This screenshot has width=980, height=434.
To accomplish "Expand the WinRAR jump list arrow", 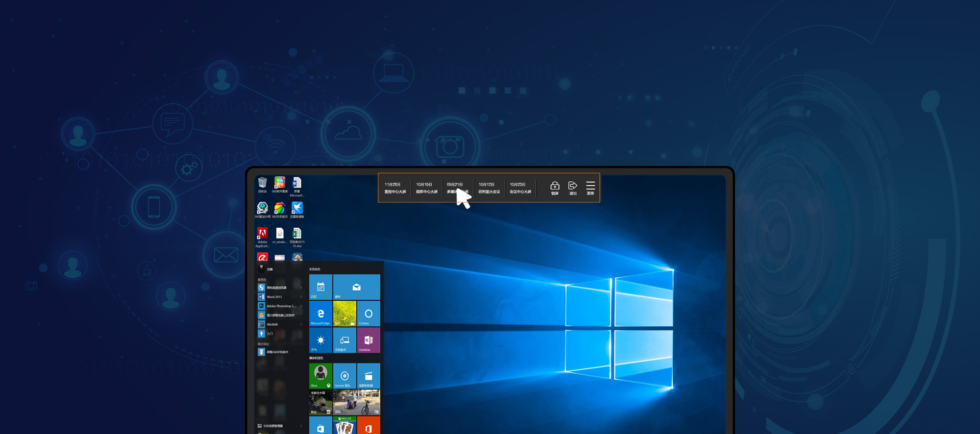I will click(301, 324).
